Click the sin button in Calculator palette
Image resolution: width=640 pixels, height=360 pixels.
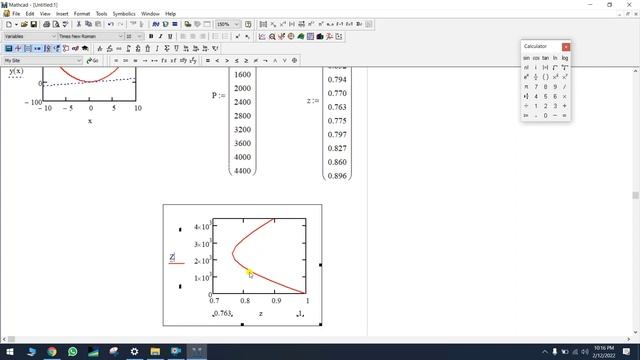pyautogui.click(x=526, y=58)
